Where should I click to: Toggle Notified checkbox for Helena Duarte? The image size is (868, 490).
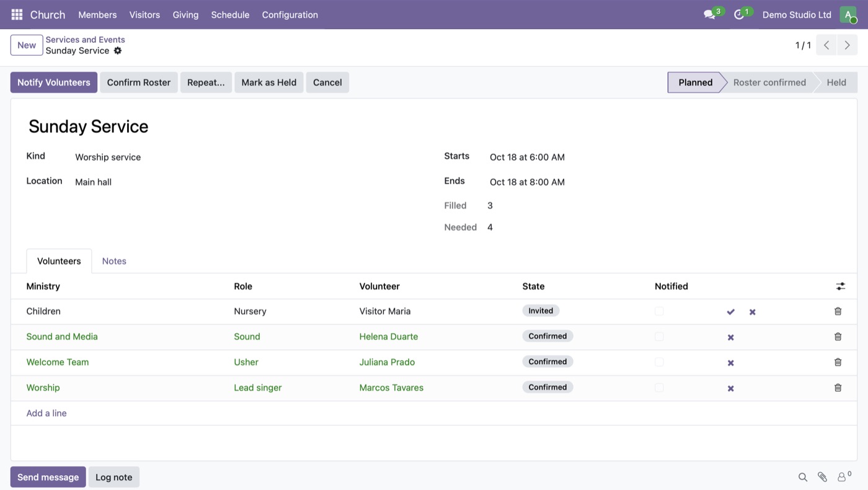[x=659, y=337]
